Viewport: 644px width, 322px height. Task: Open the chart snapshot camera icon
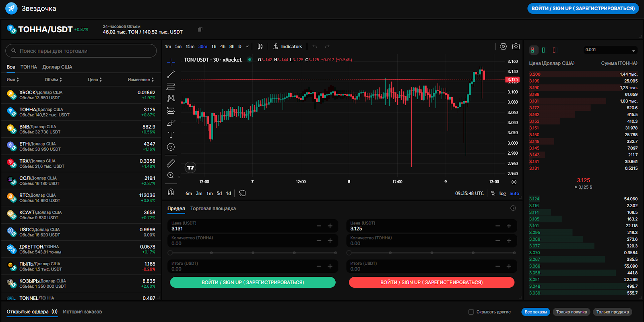tap(516, 46)
